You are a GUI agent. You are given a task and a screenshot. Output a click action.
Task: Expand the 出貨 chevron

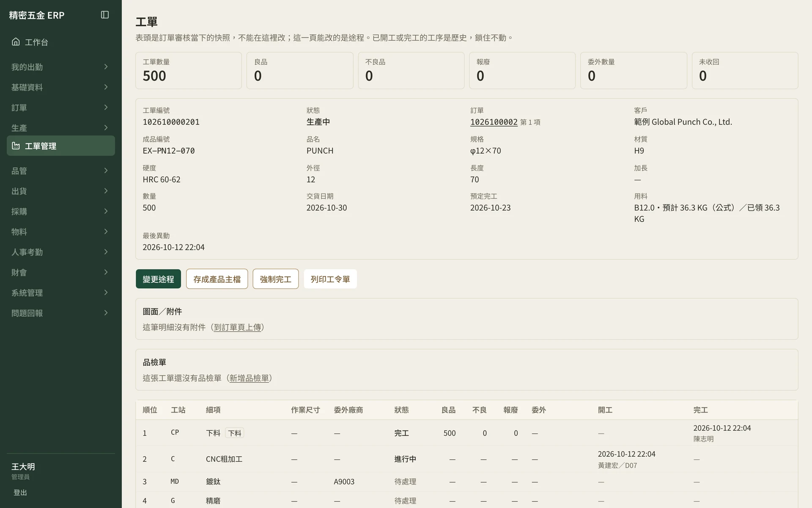pos(106,190)
